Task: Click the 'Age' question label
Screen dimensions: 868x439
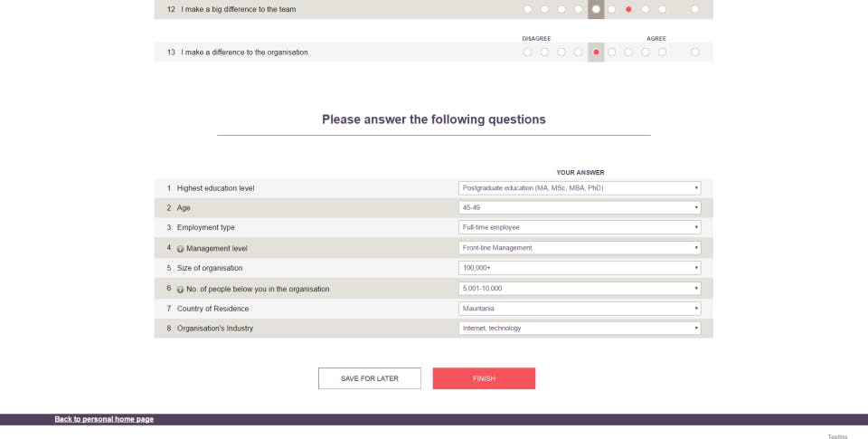Action: pos(184,208)
